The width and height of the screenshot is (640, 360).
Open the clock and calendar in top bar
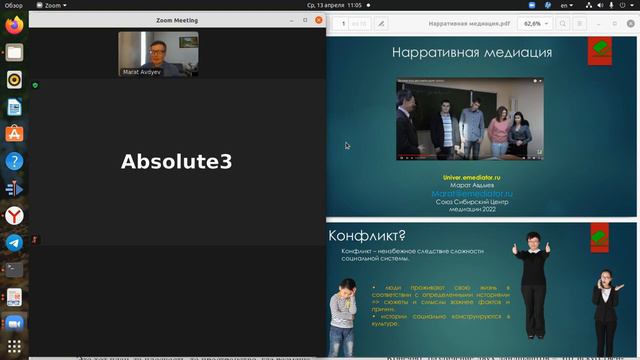coord(334,5)
